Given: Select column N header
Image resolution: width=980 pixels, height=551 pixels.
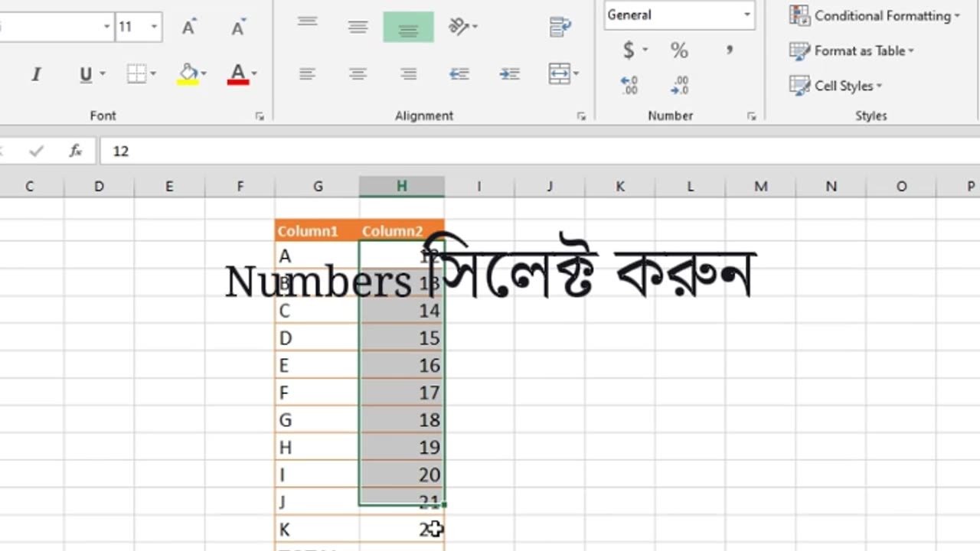Looking at the screenshot, I should [831, 186].
